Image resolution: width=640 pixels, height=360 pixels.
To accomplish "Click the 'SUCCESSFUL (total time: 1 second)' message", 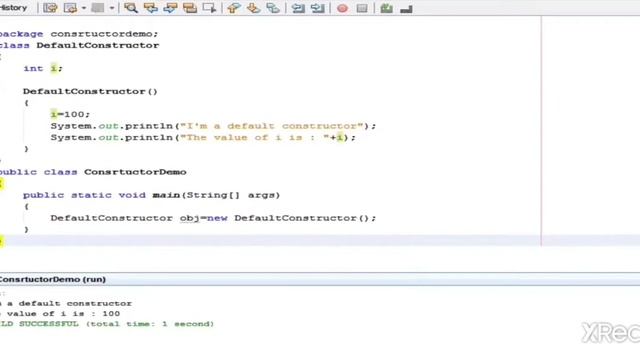I will click(116, 324).
